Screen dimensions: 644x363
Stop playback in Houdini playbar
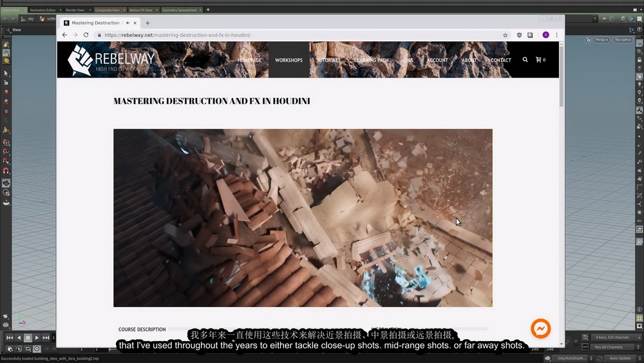28,337
